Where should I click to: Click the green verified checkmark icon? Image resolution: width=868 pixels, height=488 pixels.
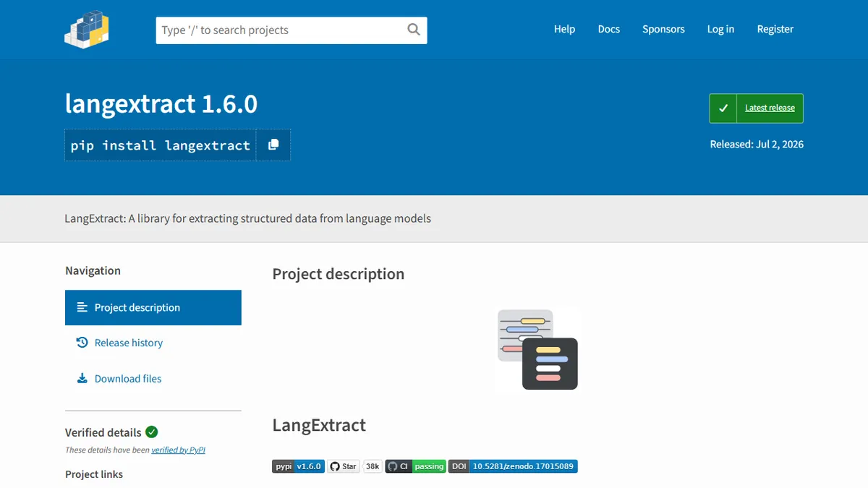152,432
